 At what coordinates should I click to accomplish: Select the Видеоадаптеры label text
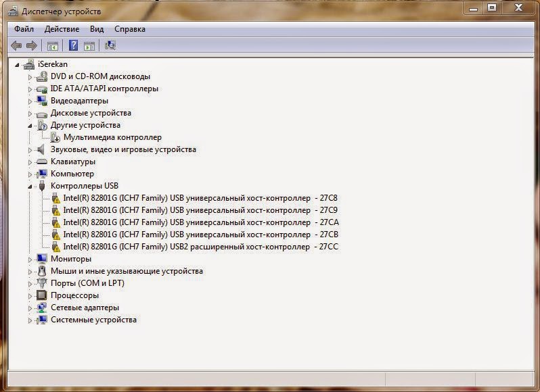click(x=79, y=101)
